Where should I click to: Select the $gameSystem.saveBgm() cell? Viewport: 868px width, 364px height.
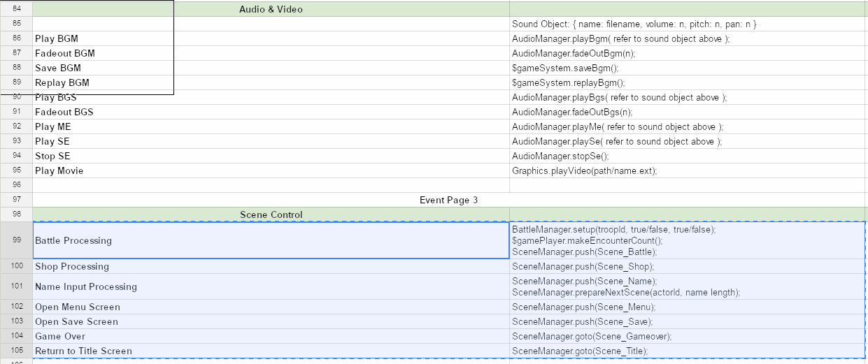688,68
